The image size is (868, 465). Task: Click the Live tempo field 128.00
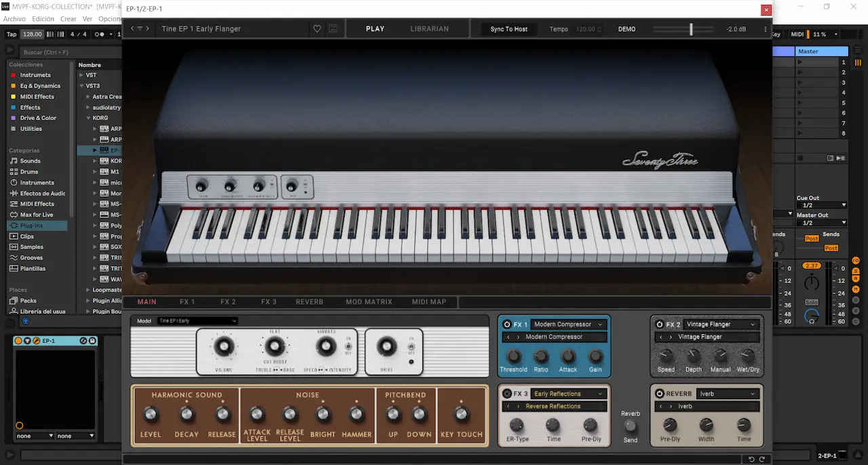[32, 34]
